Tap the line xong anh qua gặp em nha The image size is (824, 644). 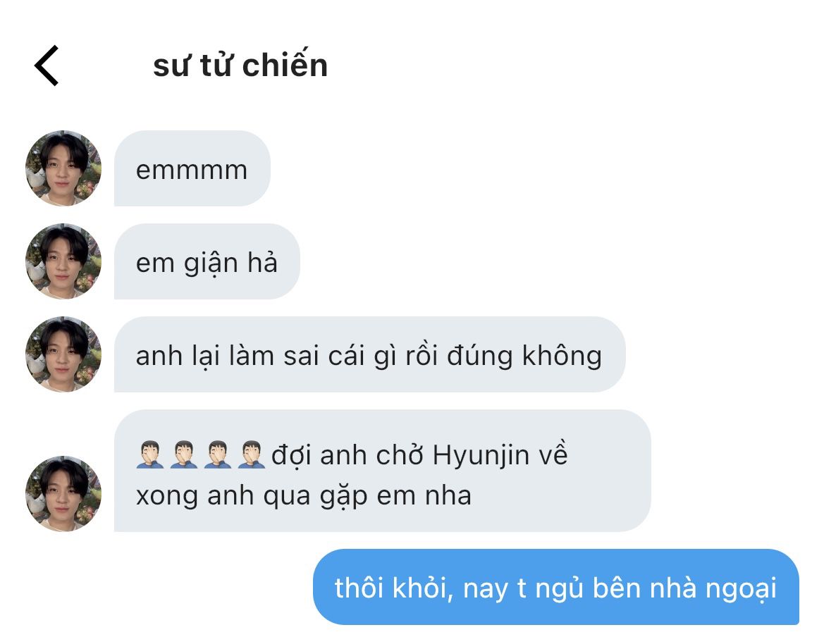pos(304,496)
